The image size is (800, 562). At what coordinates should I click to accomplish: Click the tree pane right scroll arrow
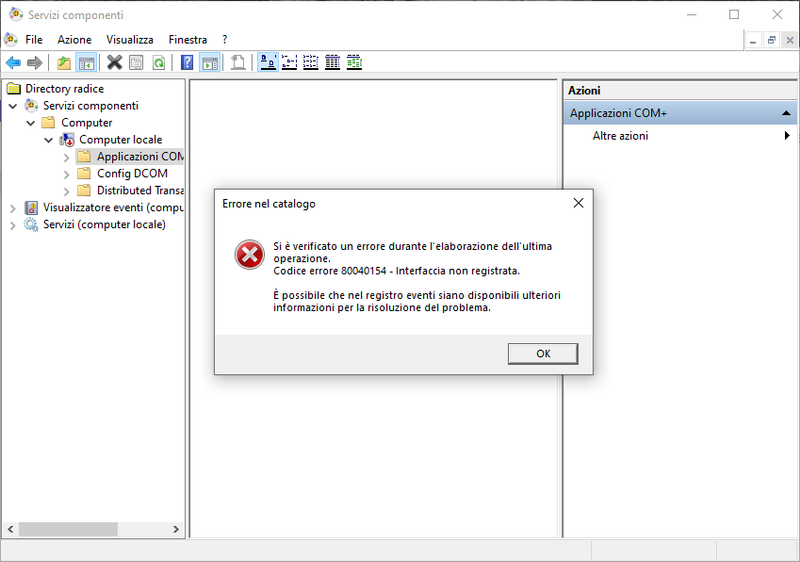pos(176,529)
